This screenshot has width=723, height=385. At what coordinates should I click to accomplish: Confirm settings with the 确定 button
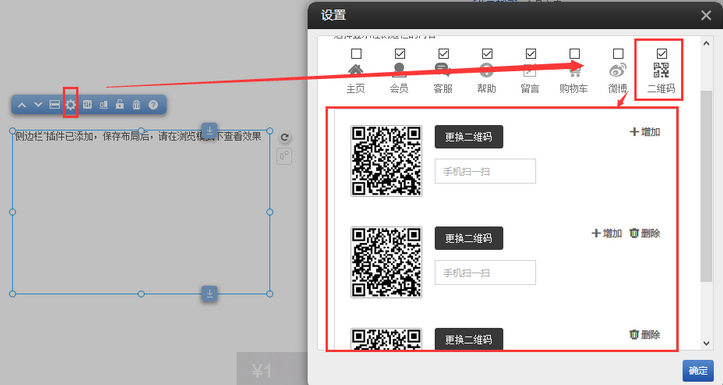coord(698,371)
